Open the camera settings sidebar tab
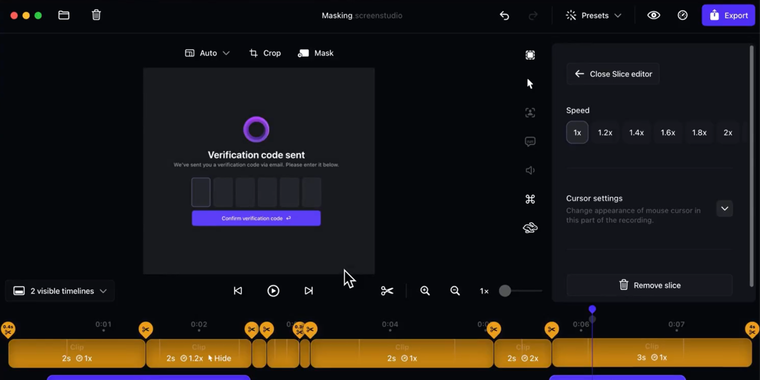 click(x=530, y=113)
